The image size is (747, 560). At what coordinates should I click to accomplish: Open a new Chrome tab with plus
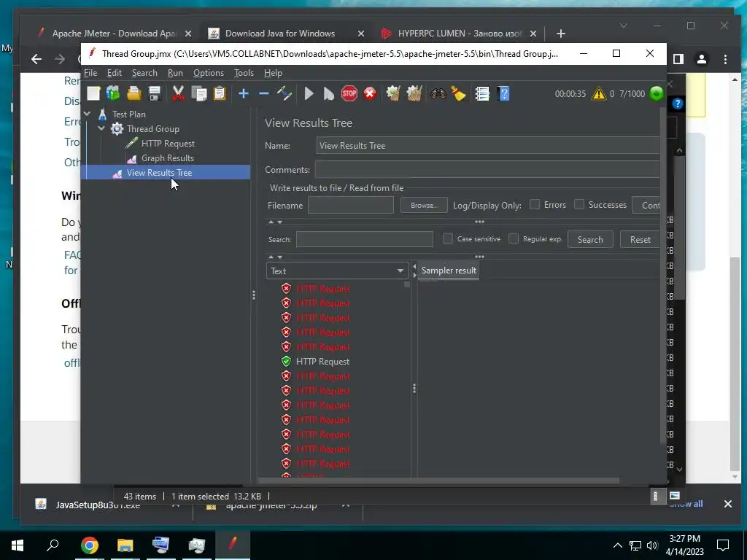coord(561,34)
